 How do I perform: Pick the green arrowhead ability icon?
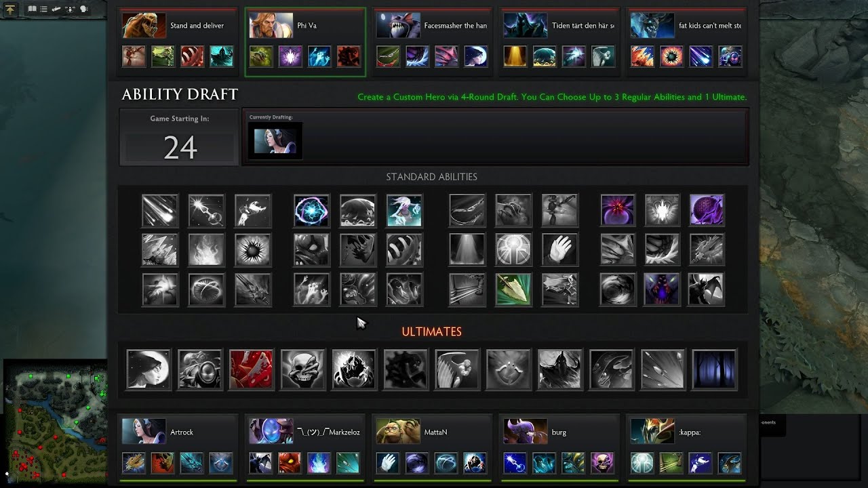click(513, 289)
